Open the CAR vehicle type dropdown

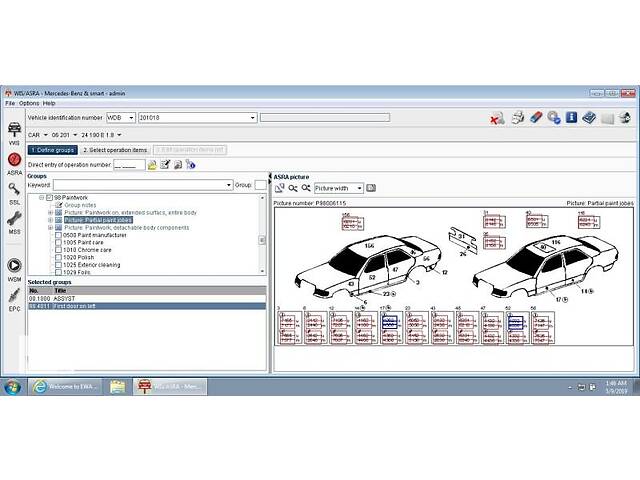click(46, 135)
